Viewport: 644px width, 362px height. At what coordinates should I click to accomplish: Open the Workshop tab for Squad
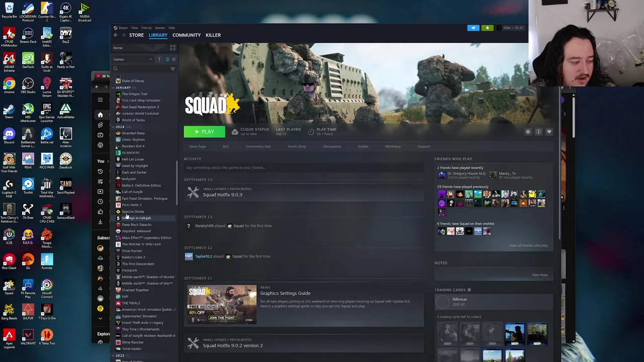[x=393, y=146]
